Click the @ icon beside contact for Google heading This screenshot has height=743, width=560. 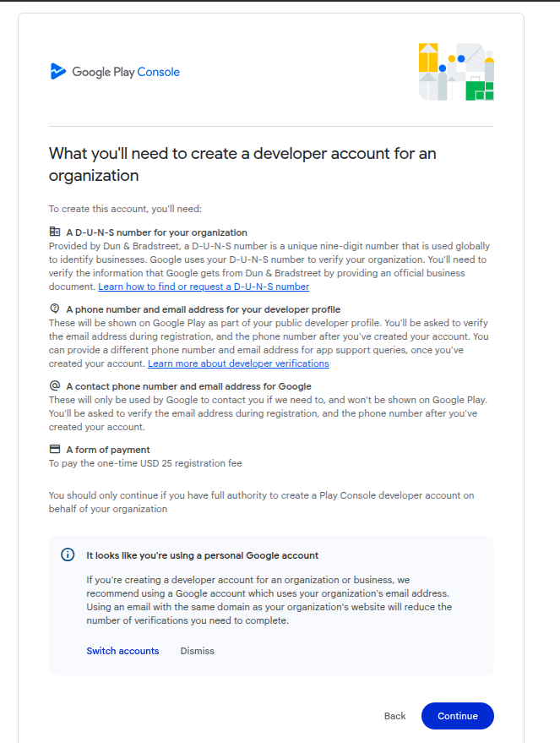click(55, 385)
